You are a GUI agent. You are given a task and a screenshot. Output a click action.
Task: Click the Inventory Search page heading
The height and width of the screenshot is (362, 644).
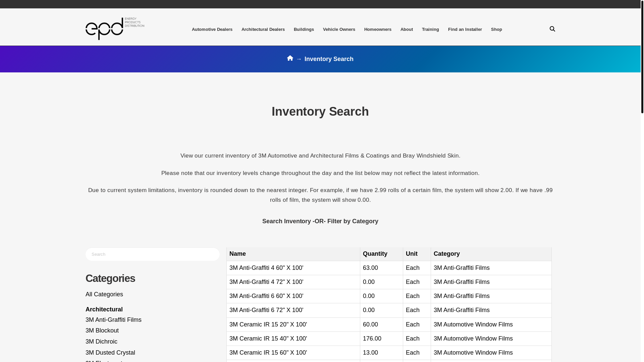point(320,112)
